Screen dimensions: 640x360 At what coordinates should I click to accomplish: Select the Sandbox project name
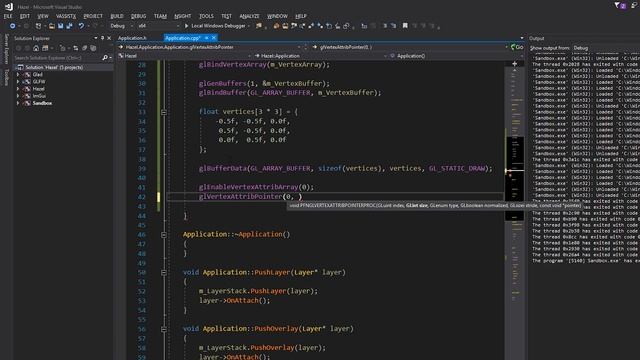pos(42,103)
